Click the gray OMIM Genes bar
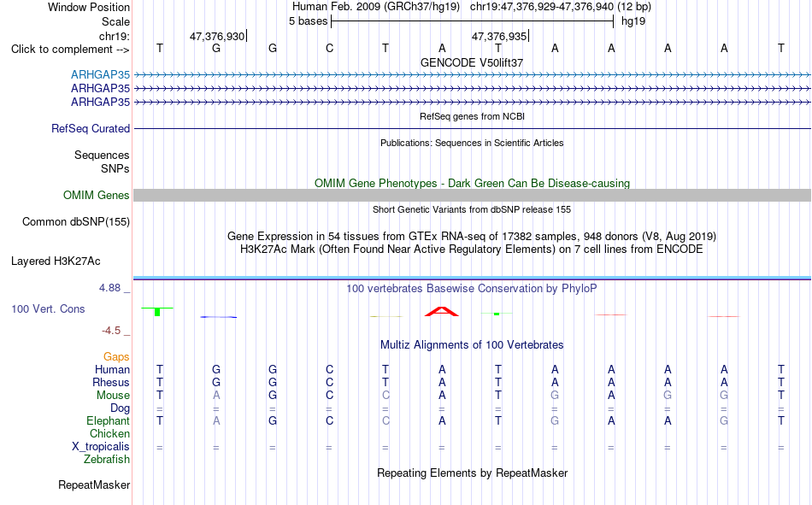Viewport: 812px width, 505px height. (x=472, y=196)
